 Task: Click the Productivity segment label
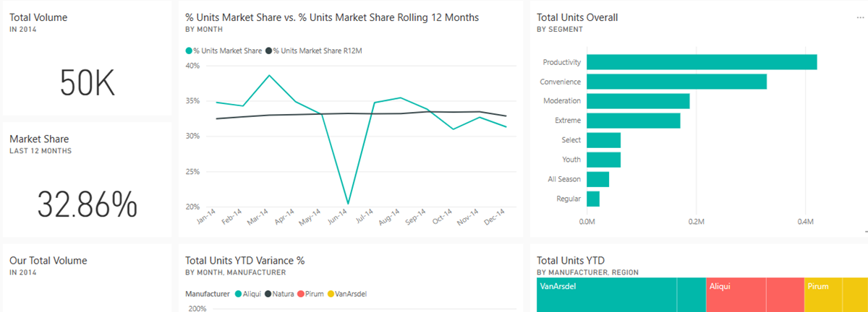[x=562, y=62]
